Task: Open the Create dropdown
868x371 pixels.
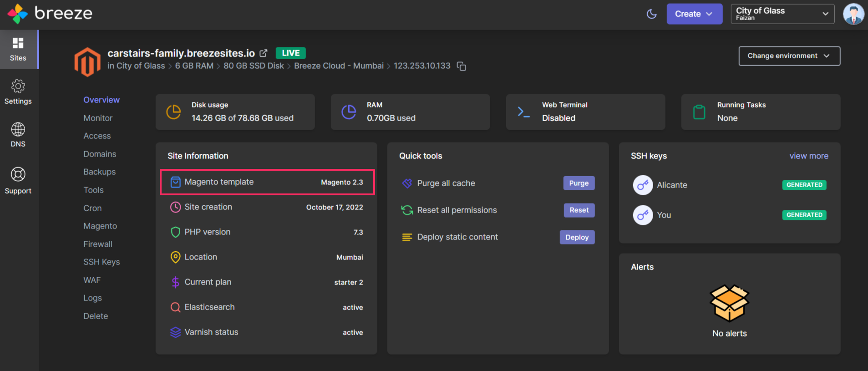Action: (x=694, y=14)
